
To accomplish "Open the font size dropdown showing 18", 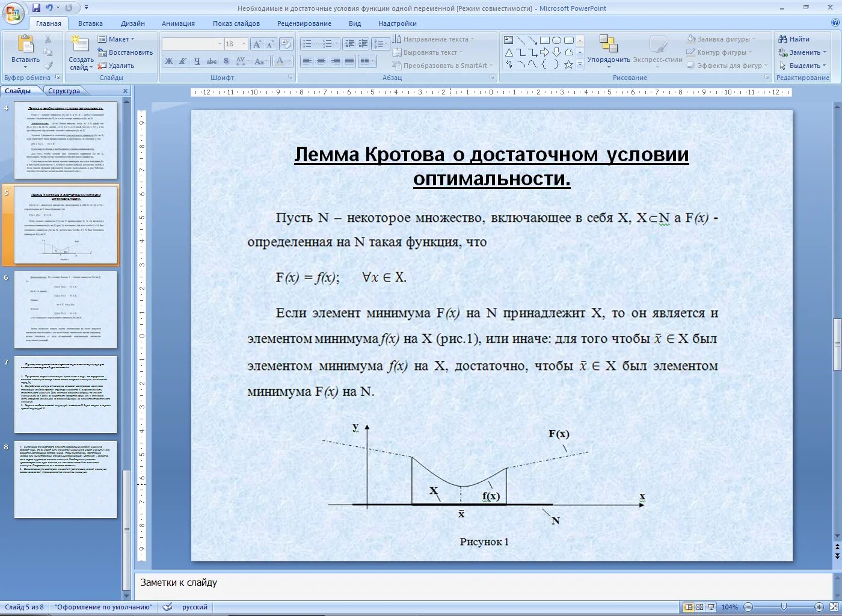I will point(244,44).
